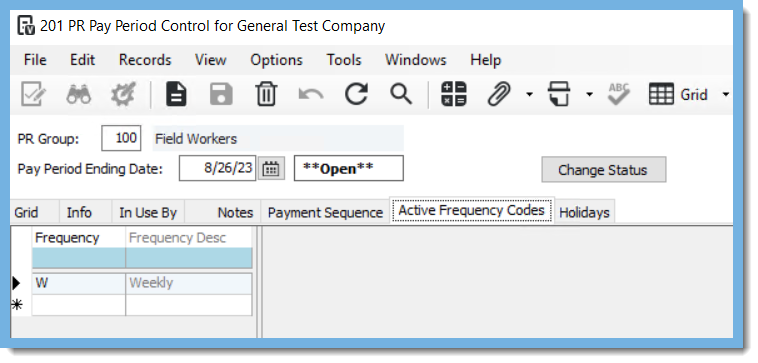
Task: Click the binoculars find icon
Action: 78,94
